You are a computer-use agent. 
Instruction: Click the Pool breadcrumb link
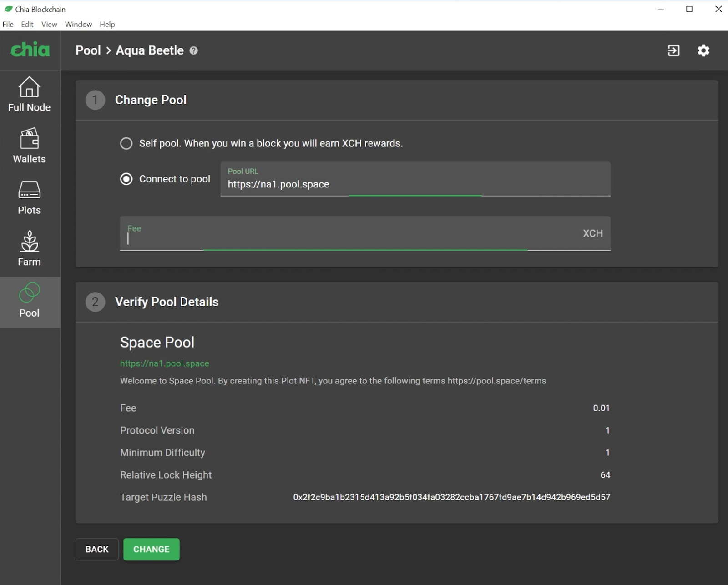[x=88, y=50]
